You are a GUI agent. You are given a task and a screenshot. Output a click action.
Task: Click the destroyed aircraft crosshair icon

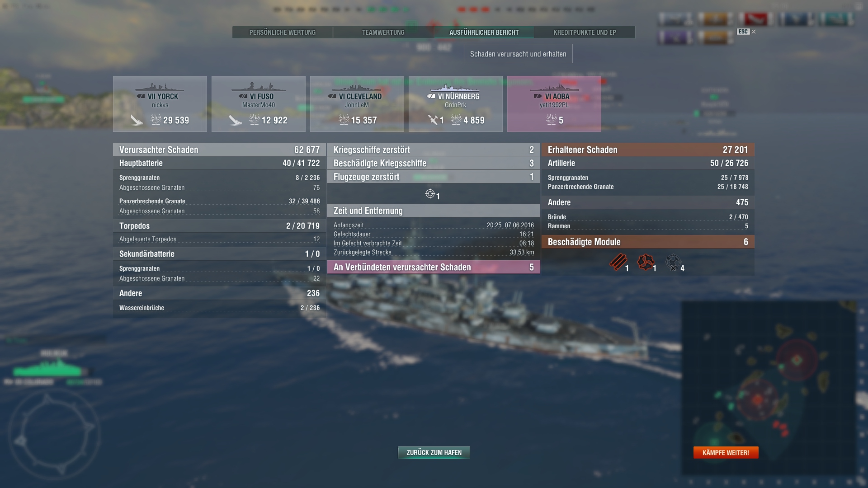pyautogui.click(x=430, y=194)
